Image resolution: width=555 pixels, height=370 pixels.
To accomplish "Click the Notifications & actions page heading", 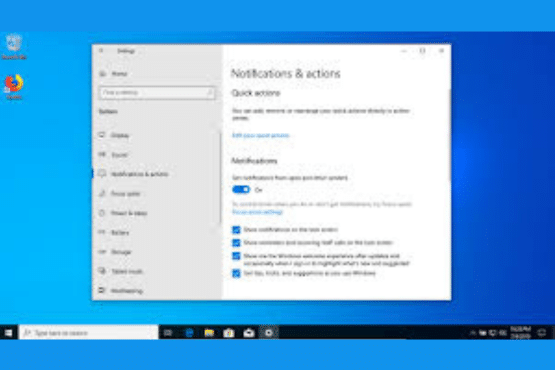I will point(285,74).
